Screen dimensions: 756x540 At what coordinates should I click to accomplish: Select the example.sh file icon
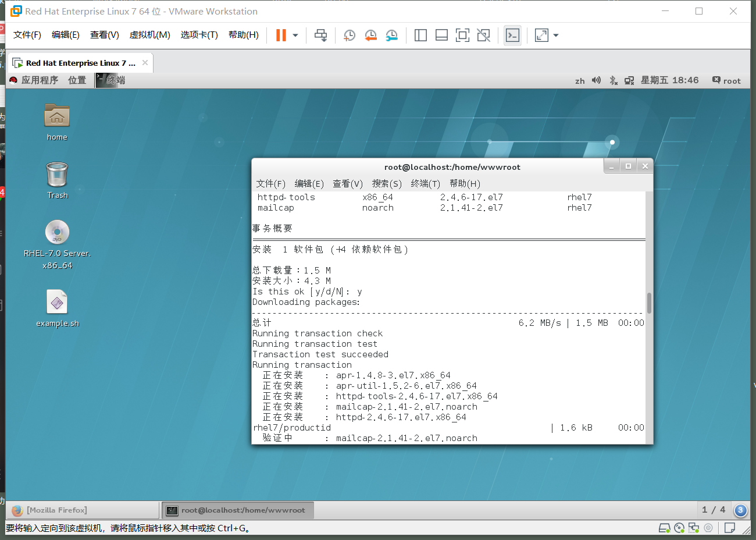click(x=57, y=308)
